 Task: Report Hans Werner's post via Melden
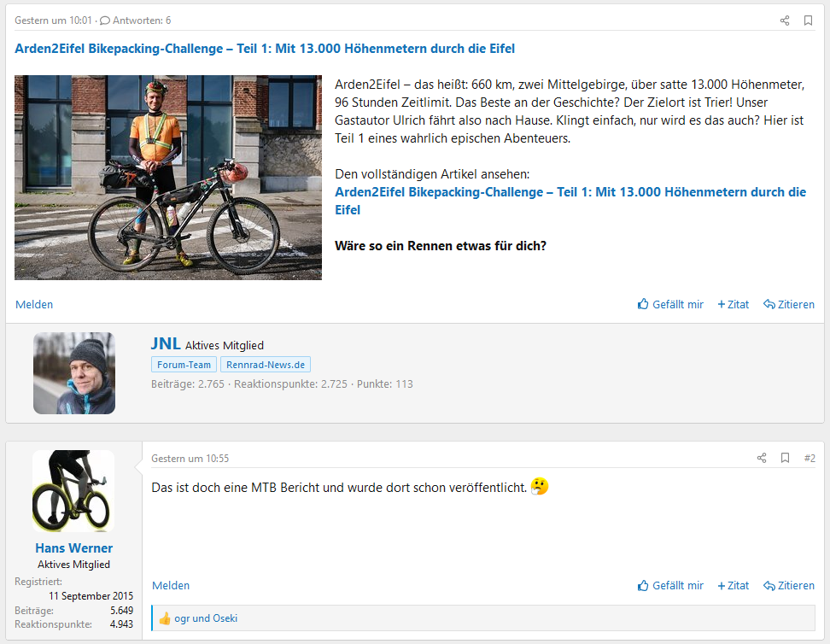click(171, 586)
